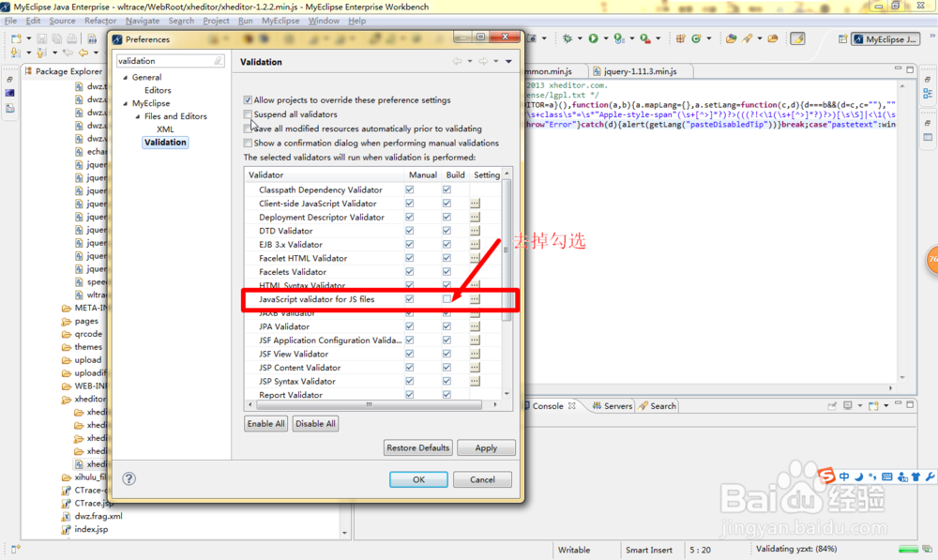Viewport: 938px width, 560px height.
Task: Open the Window menu
Action: (x=324, y=21)
